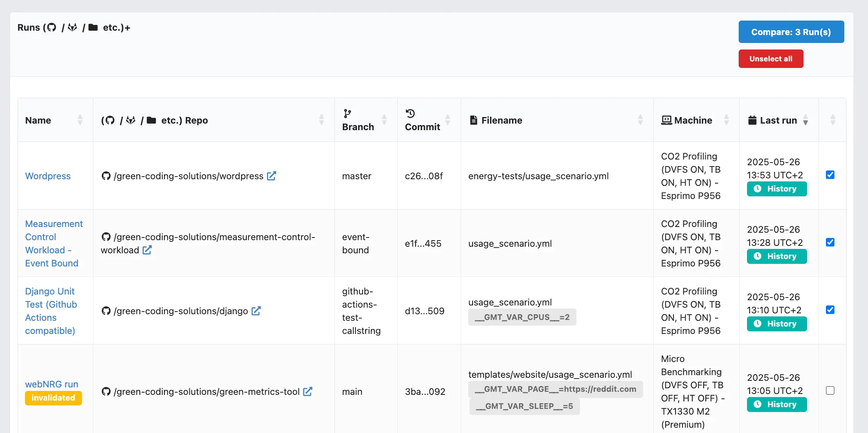Select commit hash 3ba...092
The height and width of the screenshot is (433, 868).
(425, 391)
